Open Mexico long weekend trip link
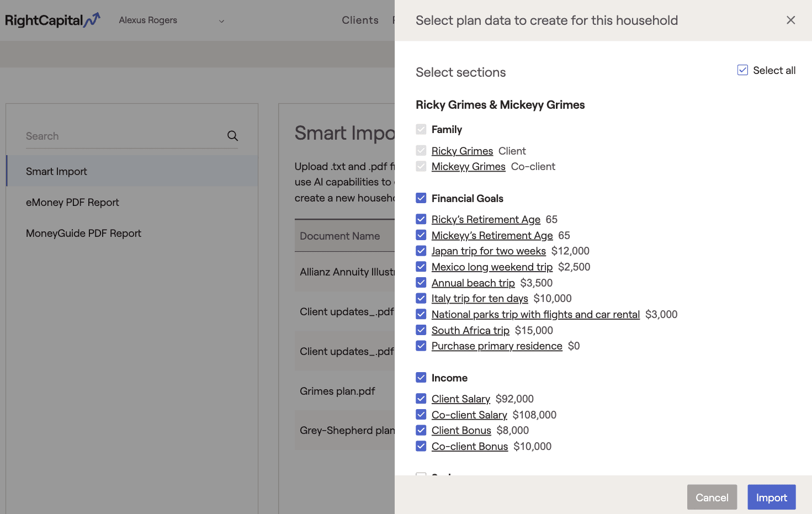812x514 pixels. click(492, 267)
